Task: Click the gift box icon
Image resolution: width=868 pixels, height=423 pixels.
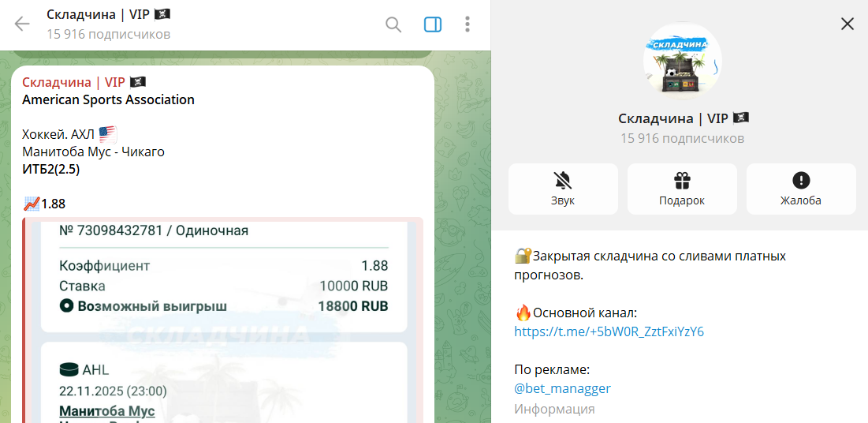Action: coord(681,180)
